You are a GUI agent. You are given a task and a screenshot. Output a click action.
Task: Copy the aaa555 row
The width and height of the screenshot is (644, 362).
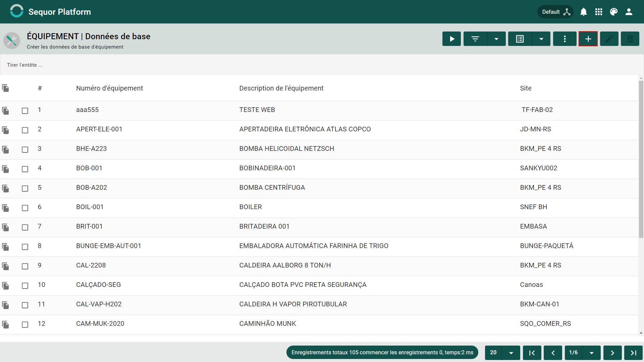pyautogui.click(x=5, y=111)
